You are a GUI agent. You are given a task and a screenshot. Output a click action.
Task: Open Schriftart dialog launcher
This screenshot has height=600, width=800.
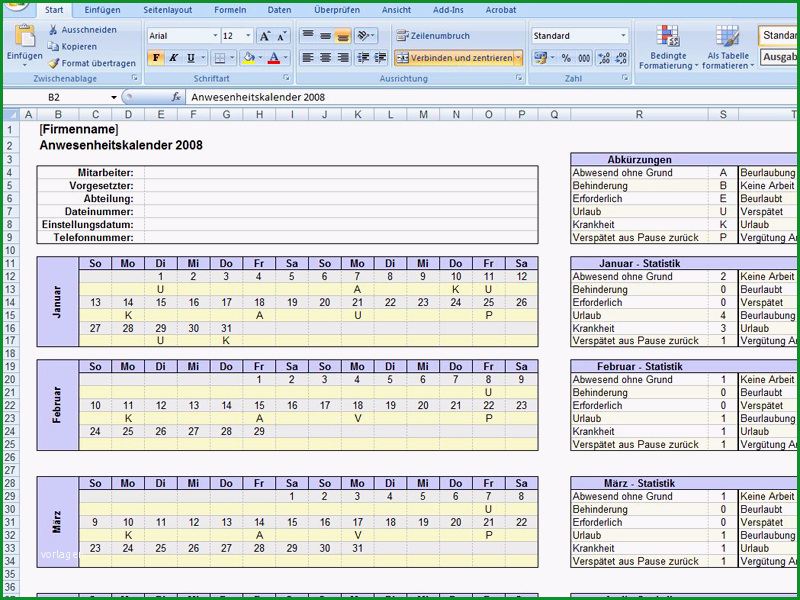[286, 78]
